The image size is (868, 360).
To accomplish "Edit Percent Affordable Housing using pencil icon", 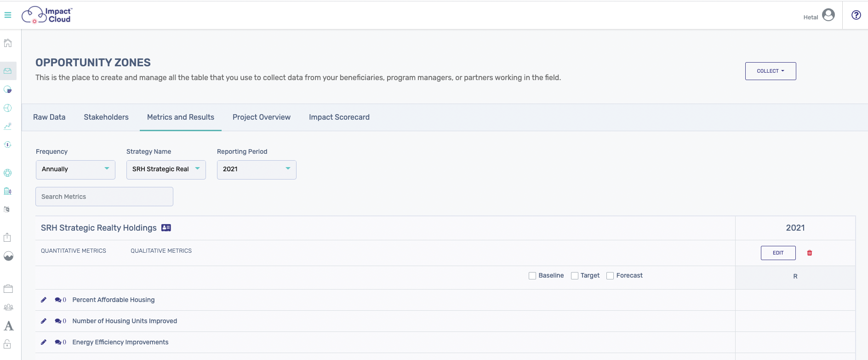I will [44, 300].
